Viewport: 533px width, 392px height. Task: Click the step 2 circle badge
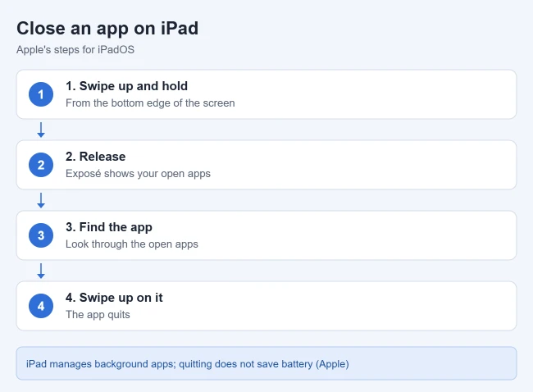[x=41, y=165]
